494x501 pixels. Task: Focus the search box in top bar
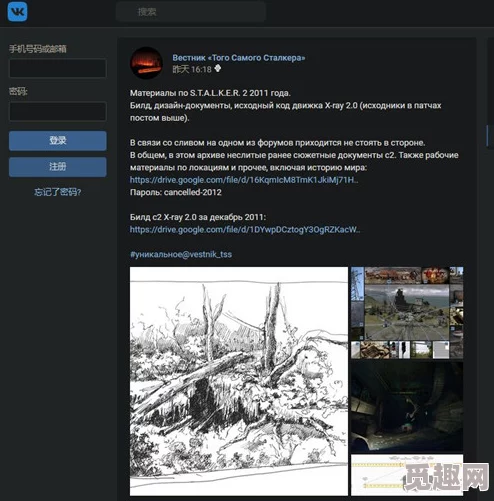pyautogui.click(x=191, y=12)
